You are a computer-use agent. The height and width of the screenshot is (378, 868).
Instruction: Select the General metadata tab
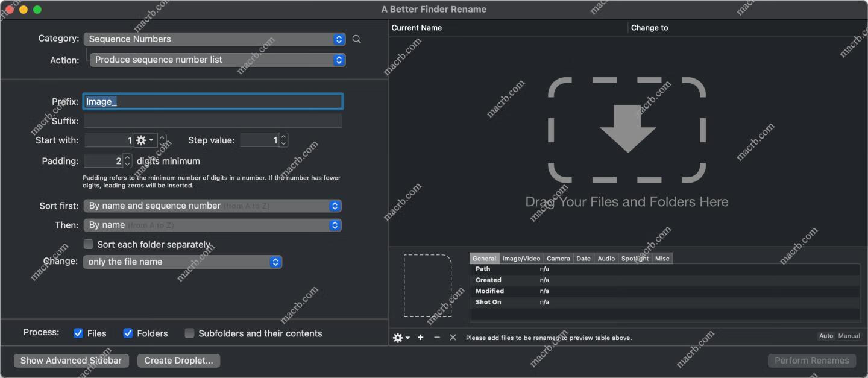[484, 258]
